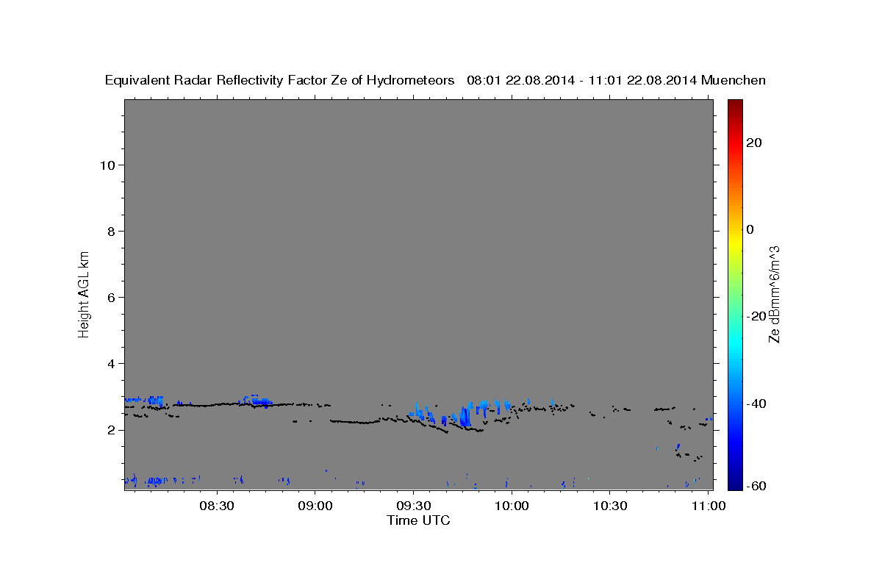The image size is (882, 588).
Task: Click the 'Height AGL km' y-axis label
Action: [85, 294]
